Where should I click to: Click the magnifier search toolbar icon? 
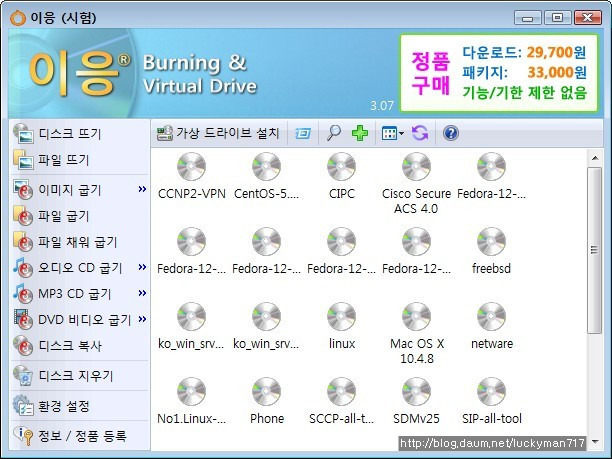pyautogui.click(x=334, y=133)
